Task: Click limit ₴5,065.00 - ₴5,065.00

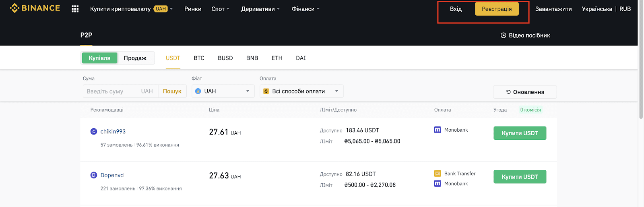Action: (x=372, y=141)
